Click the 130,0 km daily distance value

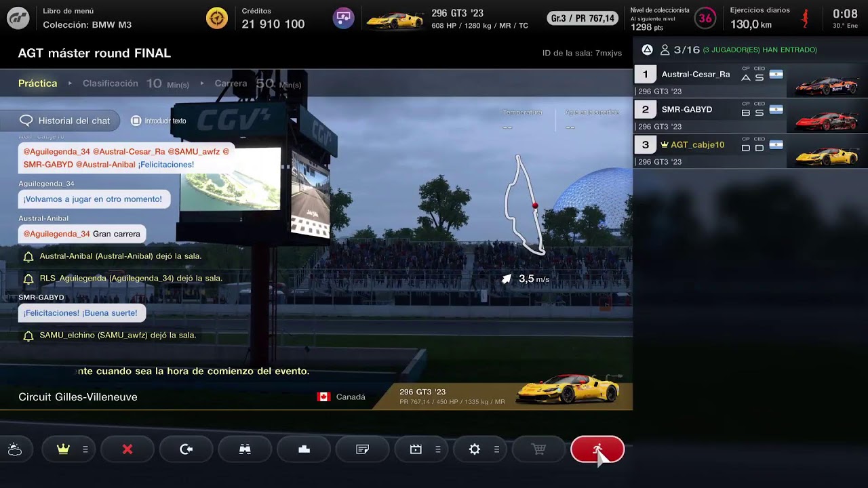[751, 24]
